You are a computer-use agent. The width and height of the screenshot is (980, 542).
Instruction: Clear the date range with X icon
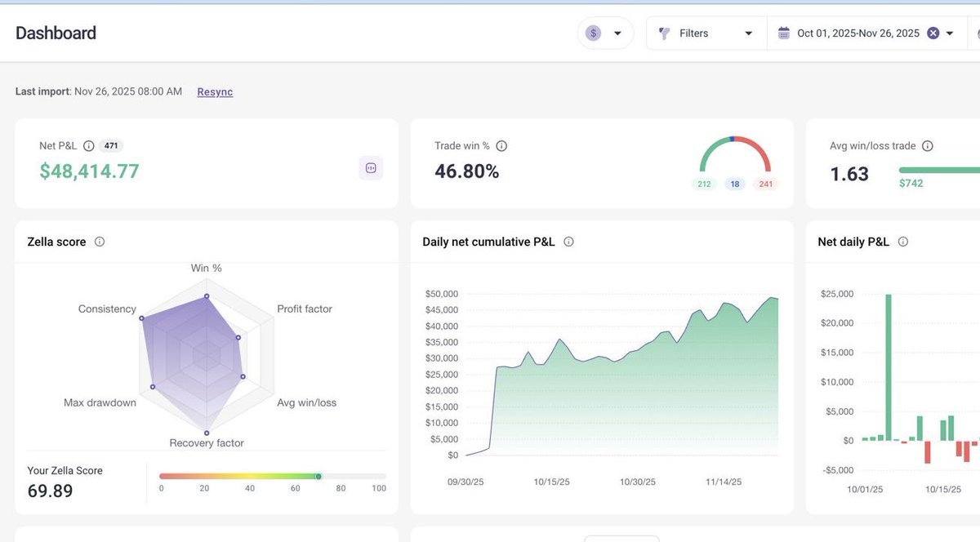point(932,33)
